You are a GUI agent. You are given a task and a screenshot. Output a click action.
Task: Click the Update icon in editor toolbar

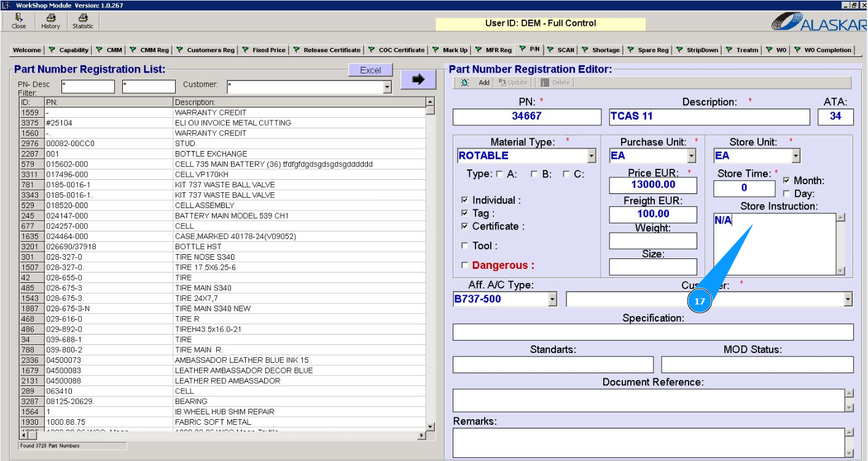(x=502, y=83)
